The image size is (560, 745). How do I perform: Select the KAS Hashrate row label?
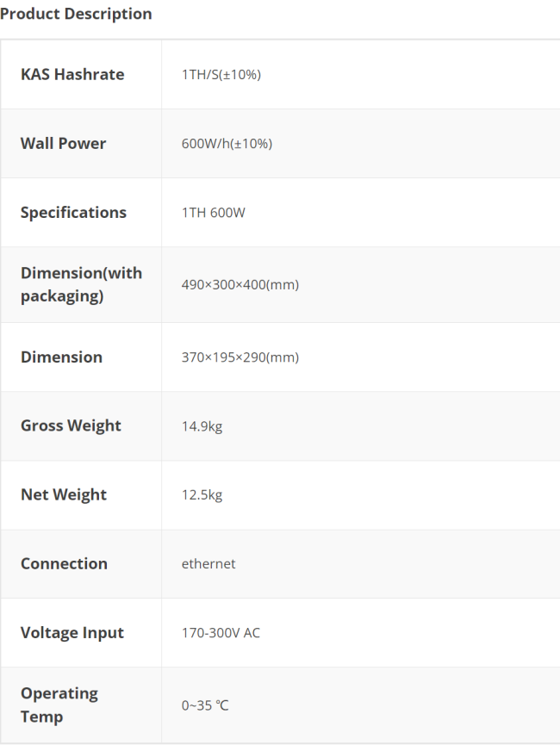72,75
